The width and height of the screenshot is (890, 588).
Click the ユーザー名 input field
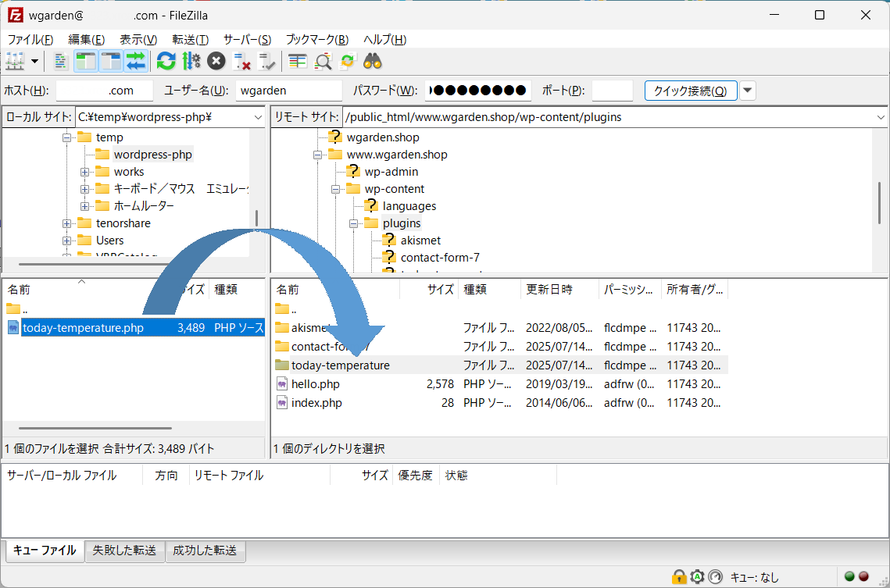288,91
